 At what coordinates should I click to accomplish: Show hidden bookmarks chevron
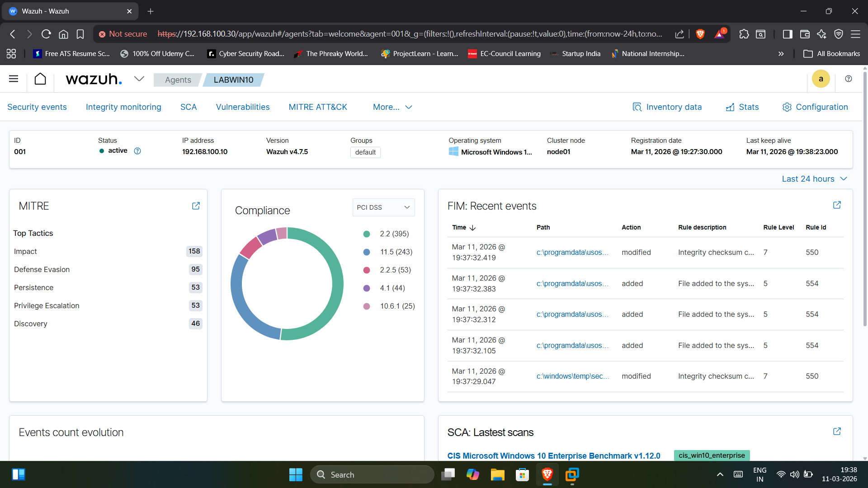tap(781, 54)
